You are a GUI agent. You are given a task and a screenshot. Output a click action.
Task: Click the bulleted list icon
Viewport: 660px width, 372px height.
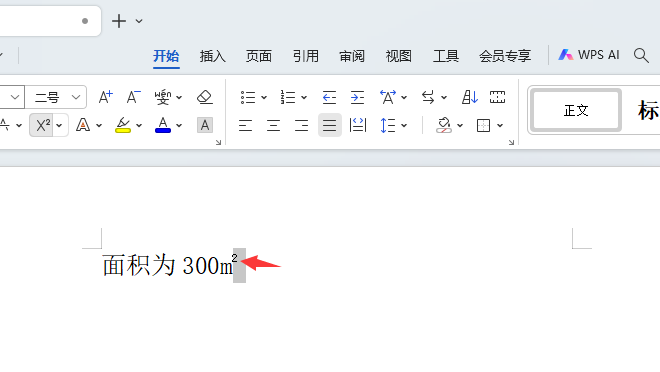pyautogui.click(x=248, y=97)
